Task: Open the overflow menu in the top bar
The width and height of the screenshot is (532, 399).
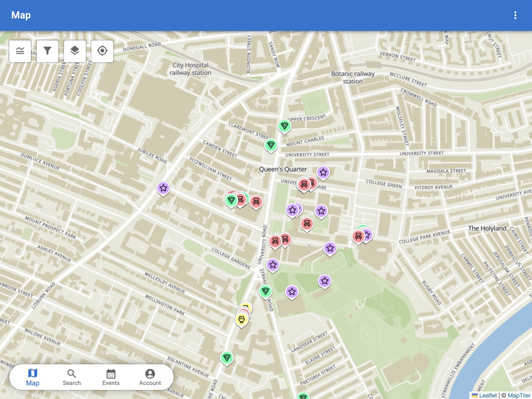Action: pyautogui.click(x=515, y=15)
